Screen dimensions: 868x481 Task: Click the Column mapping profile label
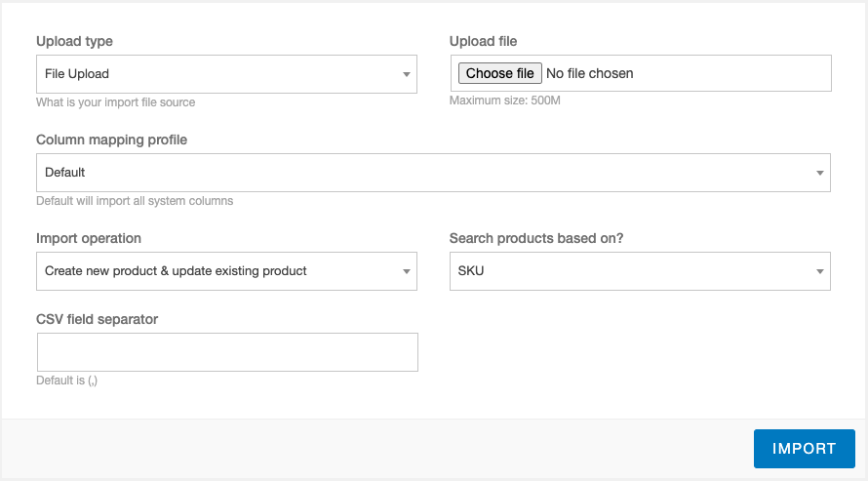tap(112, 140)
